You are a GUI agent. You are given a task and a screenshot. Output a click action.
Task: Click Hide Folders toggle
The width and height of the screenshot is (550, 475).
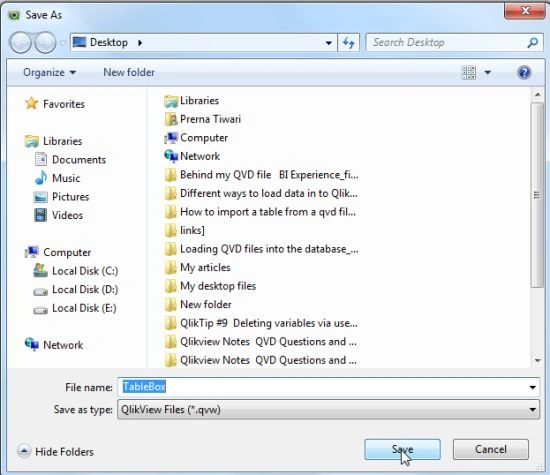56,451
